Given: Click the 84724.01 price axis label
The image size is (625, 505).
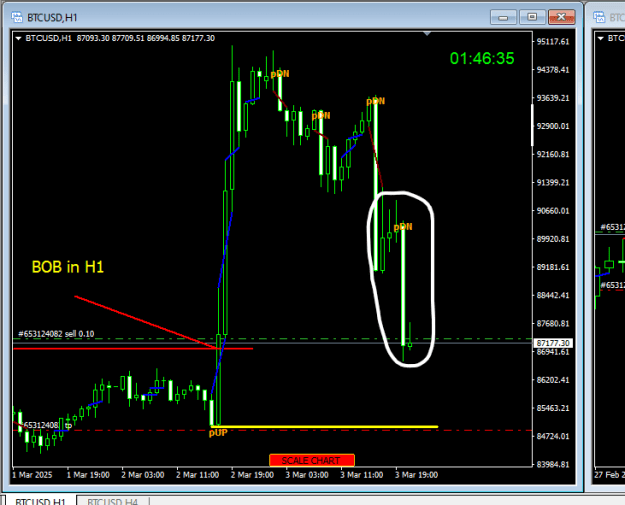Looking at the screenshot, I should (x=553, y=436).
